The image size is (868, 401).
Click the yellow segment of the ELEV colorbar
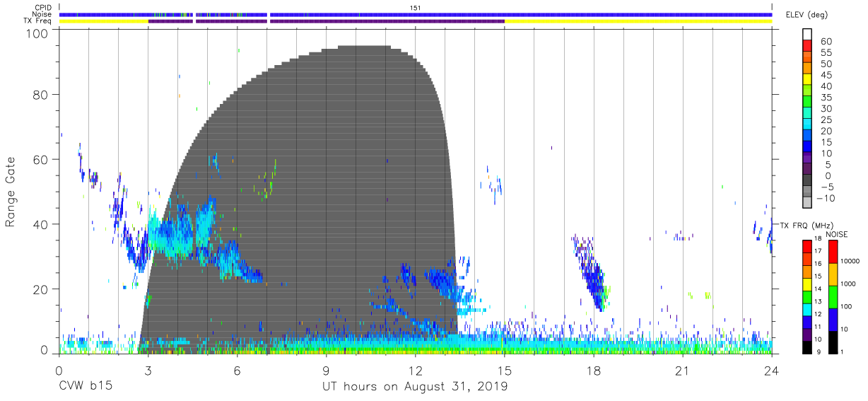point(808,79)
